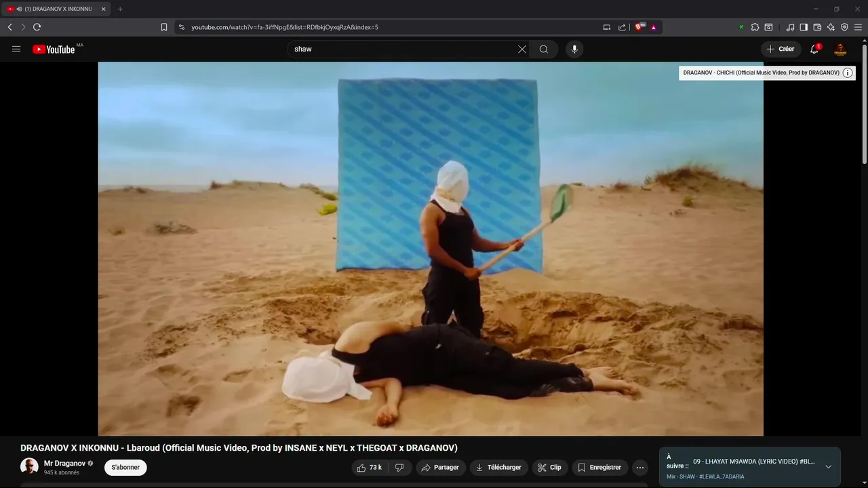
Task: Click the Mix - SHAW - #LEWLA_7ADARIA playlist text
Action: click(x=705, y=476)
